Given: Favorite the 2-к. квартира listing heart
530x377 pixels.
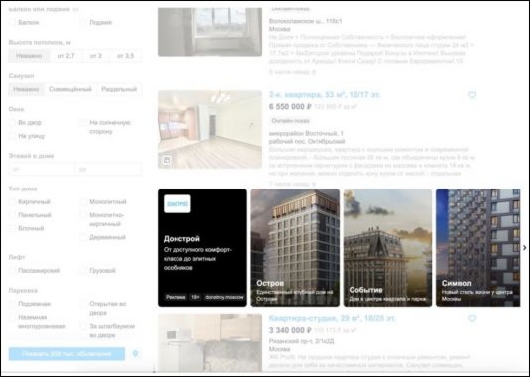Looking at the screenshot, I should click(472, 95).
